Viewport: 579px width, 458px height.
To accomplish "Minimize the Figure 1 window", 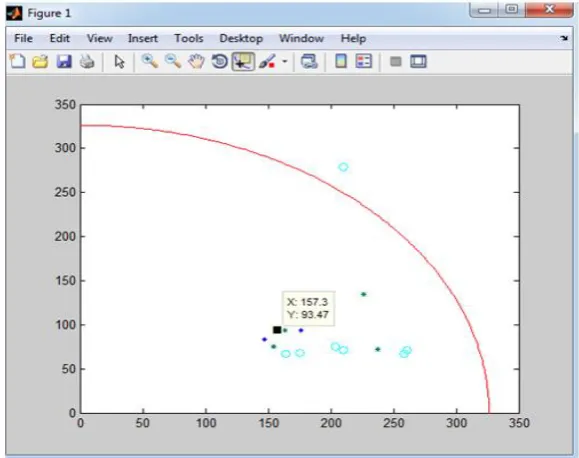I will point(484,10).
